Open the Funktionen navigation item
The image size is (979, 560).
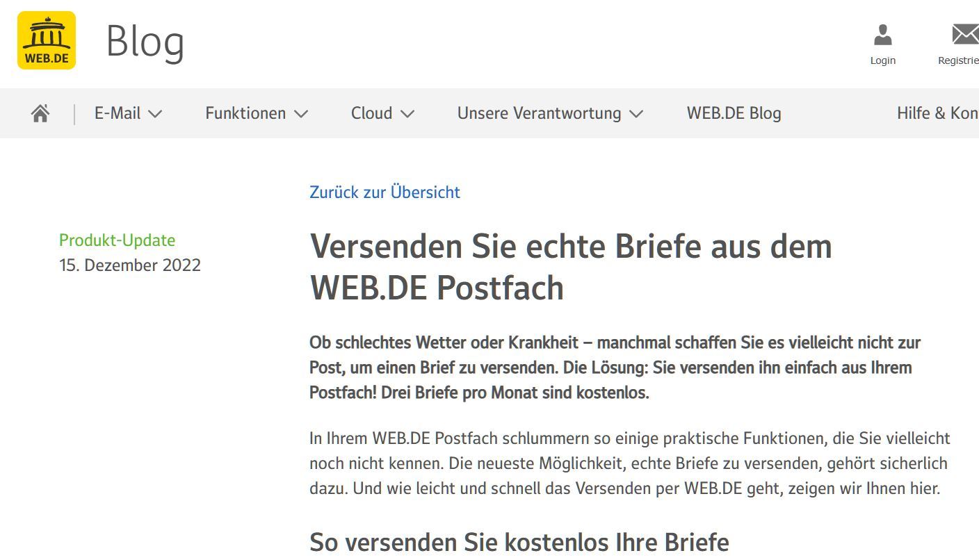point(245,113)
